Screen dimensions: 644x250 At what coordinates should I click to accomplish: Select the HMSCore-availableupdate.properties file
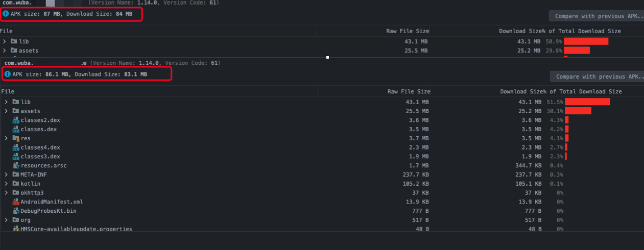[76, 229]
